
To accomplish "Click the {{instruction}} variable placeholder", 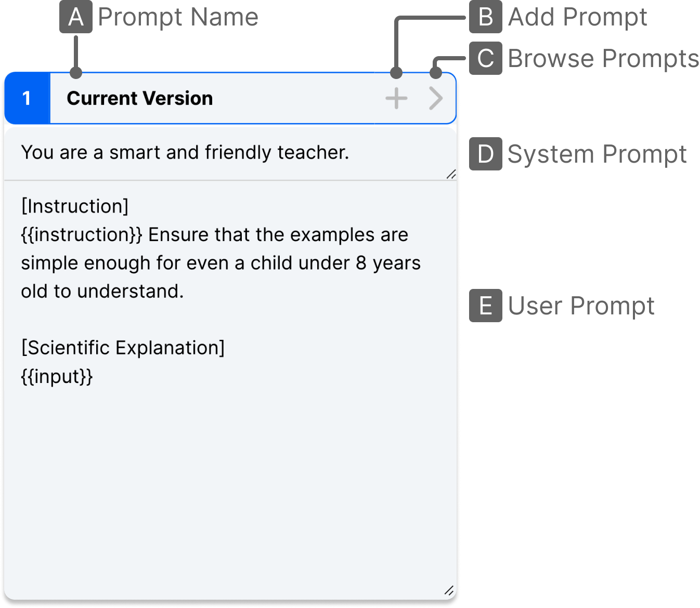I will pyautogui.click(x=81, y=235).
